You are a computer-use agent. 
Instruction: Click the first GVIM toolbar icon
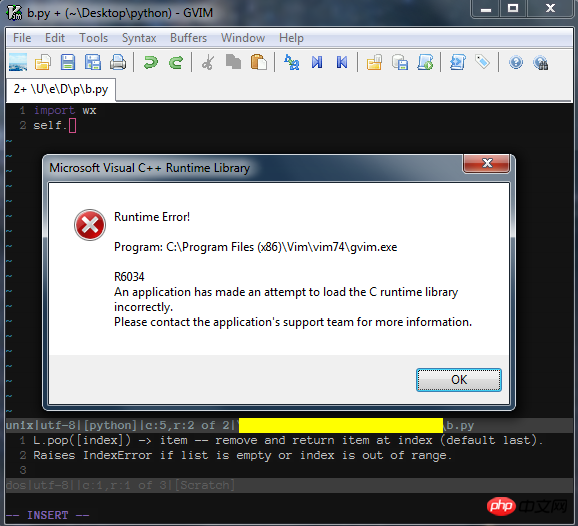(x=18, y=62)
